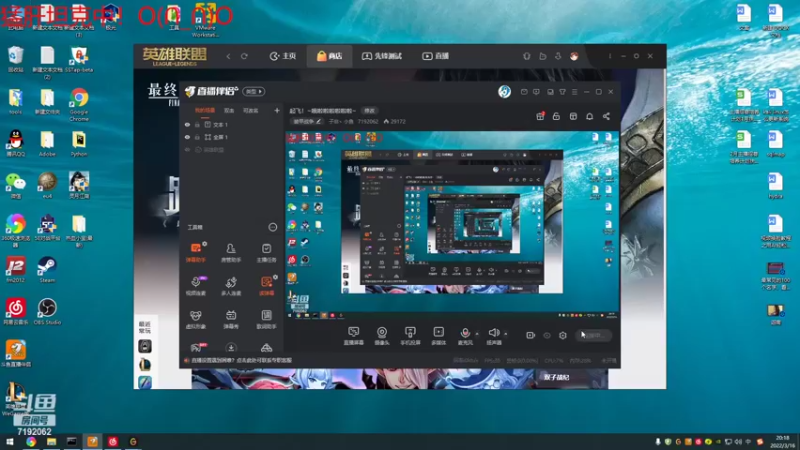Toggle the preview eye icon near settings gear
Screen dimensions: 800x450
click(x=547, y=335)
